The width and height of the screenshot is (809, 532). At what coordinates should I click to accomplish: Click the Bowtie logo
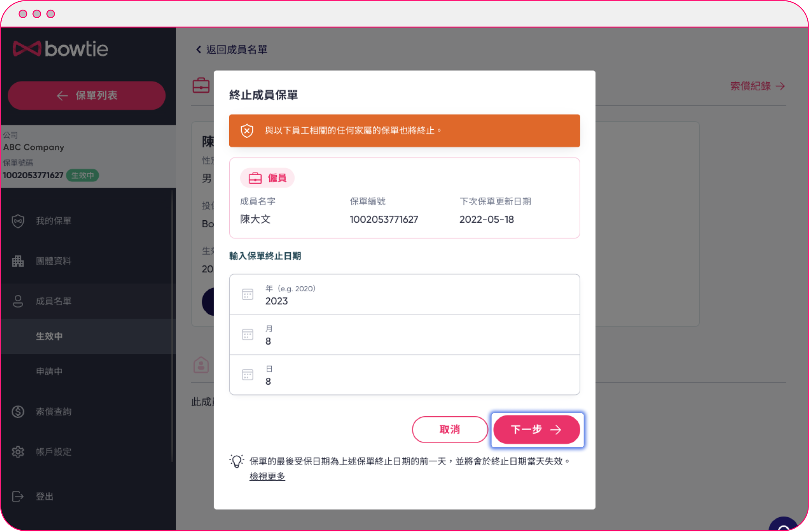tap(60, 48)
